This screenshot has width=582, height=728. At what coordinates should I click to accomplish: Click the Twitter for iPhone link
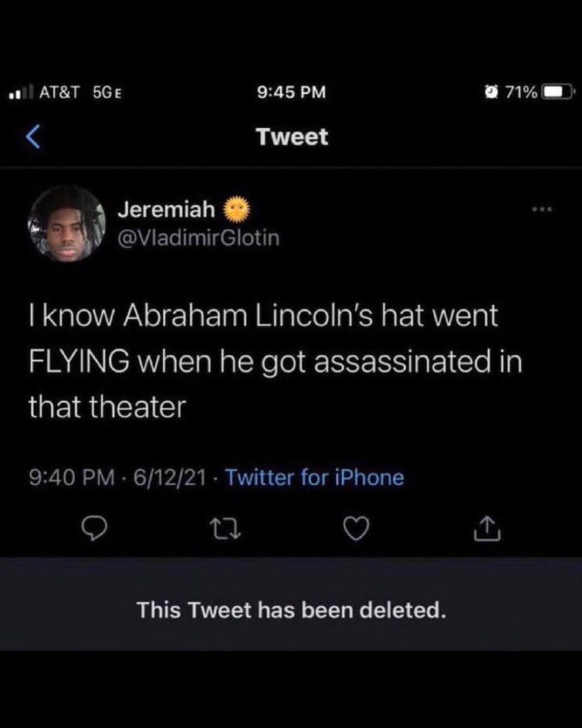tap(314, 477)
